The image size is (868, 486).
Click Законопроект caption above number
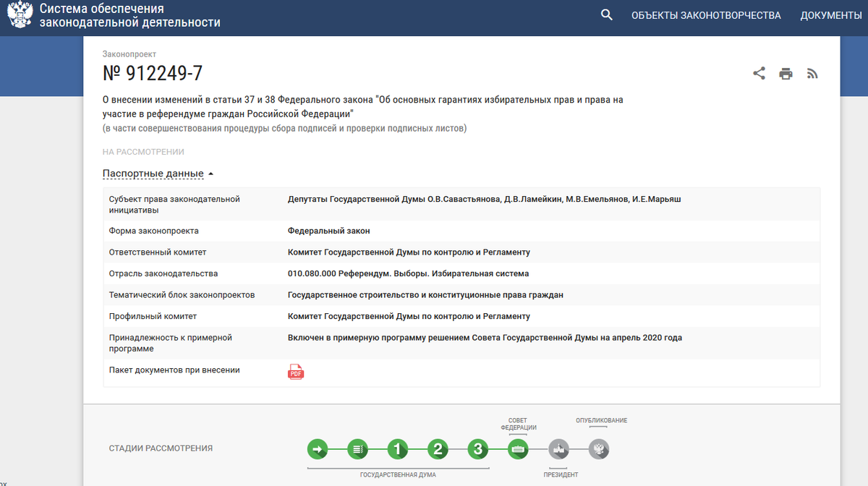click(129, 54)
